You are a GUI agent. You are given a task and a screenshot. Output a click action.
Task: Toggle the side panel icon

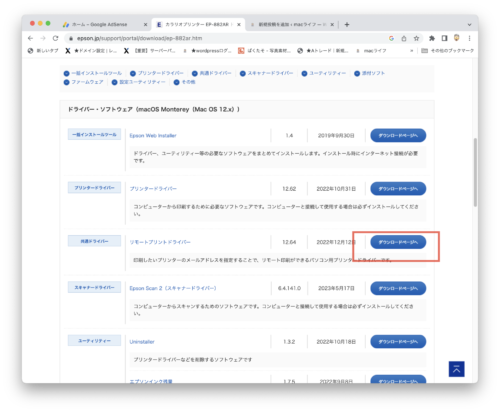(x=444, y=38)
